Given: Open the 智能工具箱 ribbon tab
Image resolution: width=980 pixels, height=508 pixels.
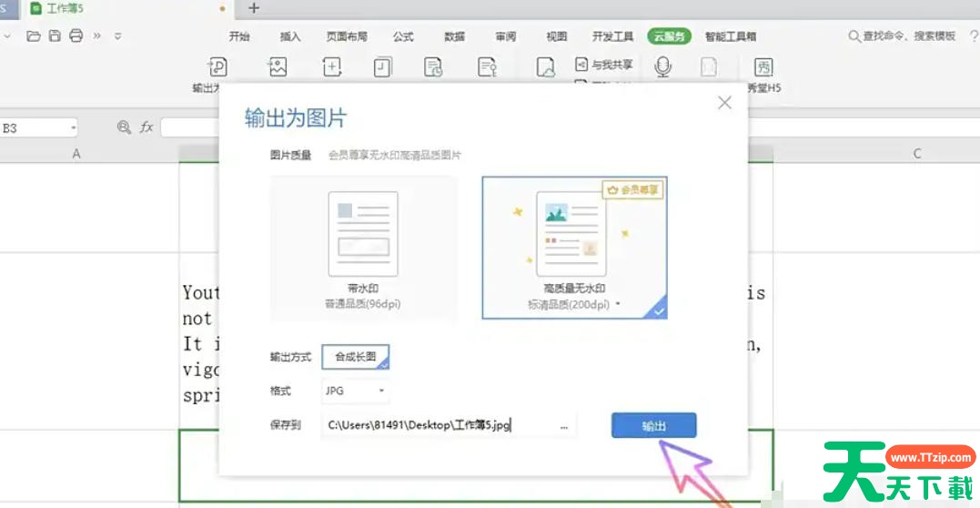Looking at the screenshot, I should point(731,37).
